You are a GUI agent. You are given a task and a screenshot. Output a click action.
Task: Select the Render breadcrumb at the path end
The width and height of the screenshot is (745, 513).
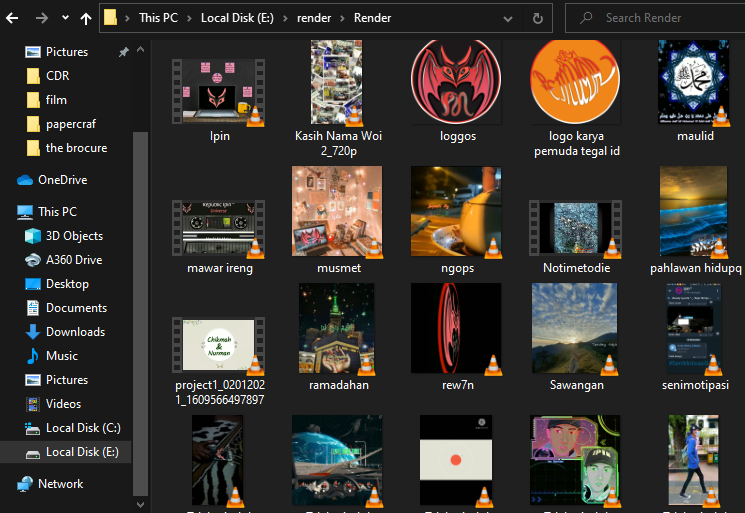pyautogui.click(x=372, y=18)
